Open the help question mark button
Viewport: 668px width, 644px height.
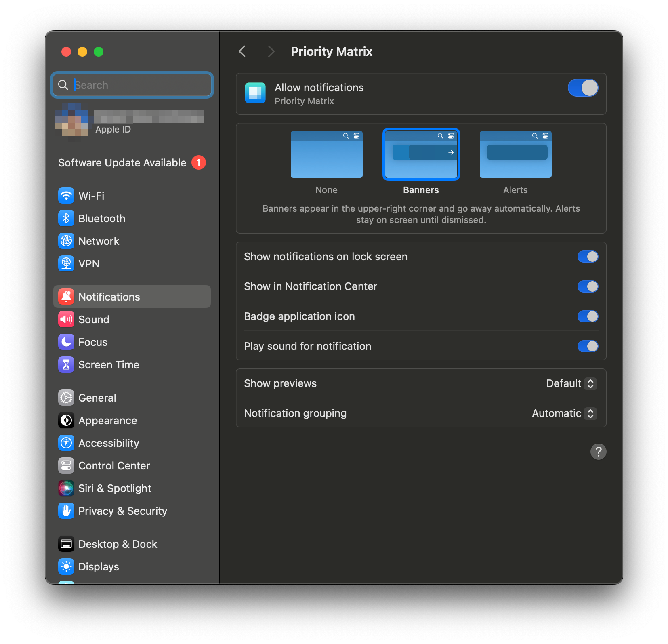(x=599, y=451)
